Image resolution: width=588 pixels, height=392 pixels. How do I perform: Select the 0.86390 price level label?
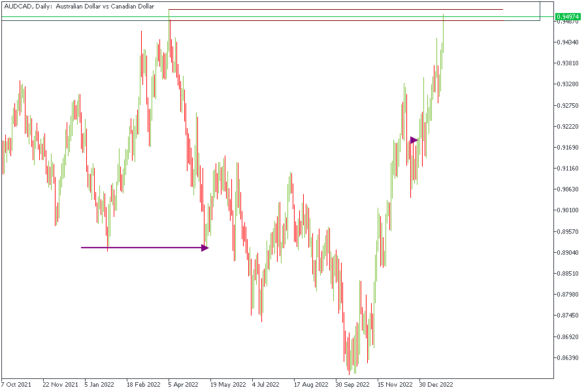568,358
